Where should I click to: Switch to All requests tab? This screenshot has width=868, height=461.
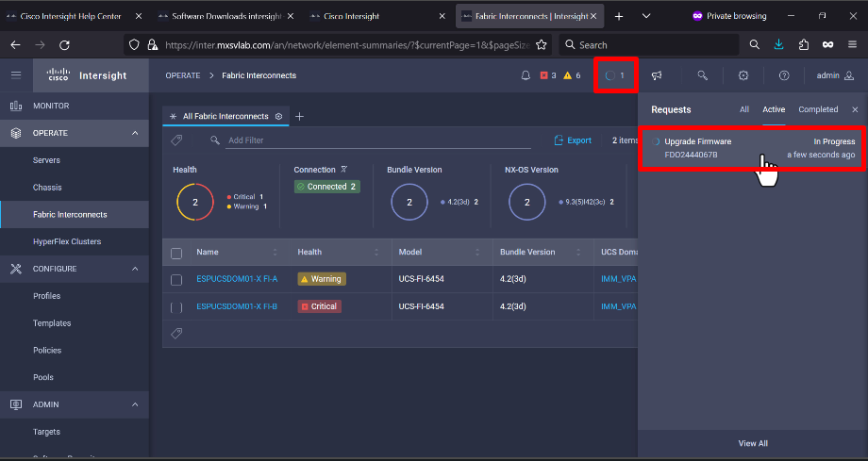coord(744,109)
